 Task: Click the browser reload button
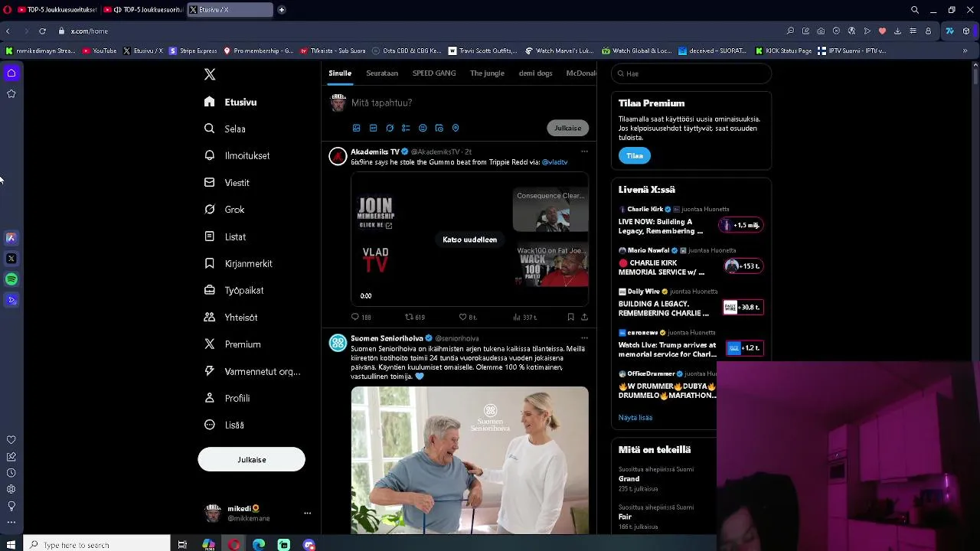click(x=42, y=31)
